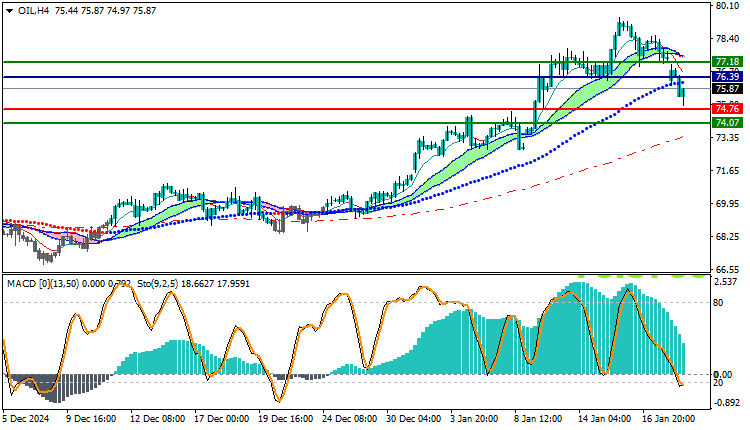Click the 80 stochastic level label

718,303
